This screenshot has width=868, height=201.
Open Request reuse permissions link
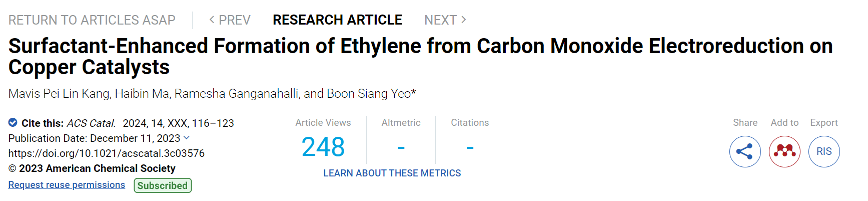(x=67, y=185)
